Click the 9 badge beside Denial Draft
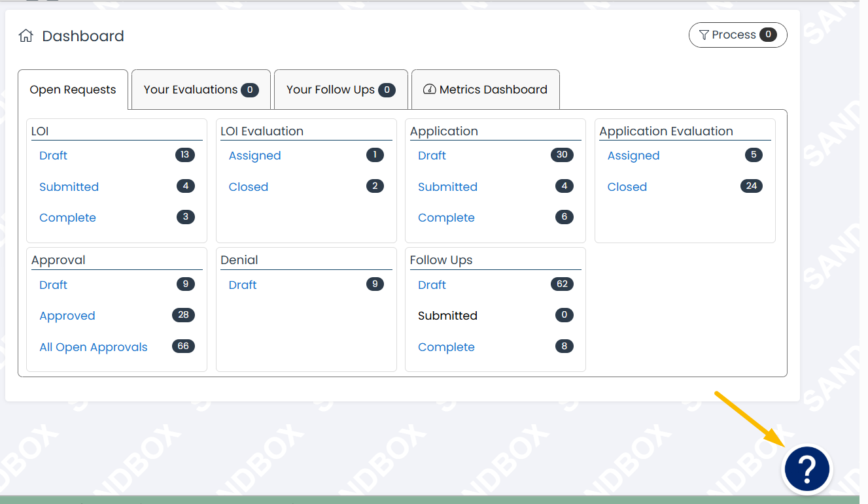The height and width of the screenshot is (504, 868). (375, 284)
